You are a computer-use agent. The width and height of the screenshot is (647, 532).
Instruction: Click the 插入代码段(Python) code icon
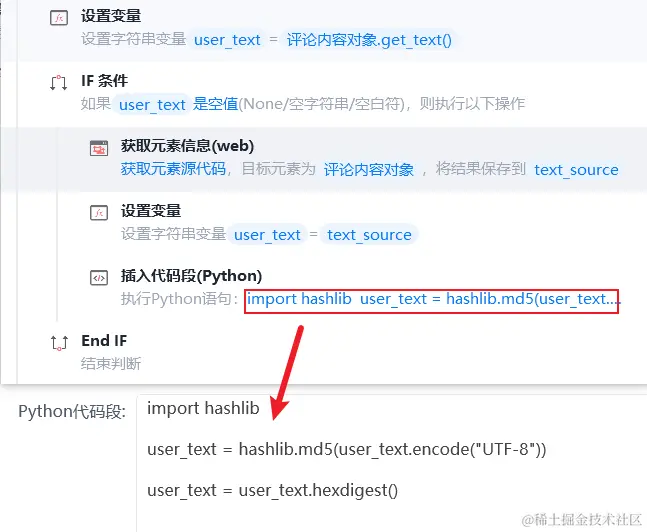99,277
